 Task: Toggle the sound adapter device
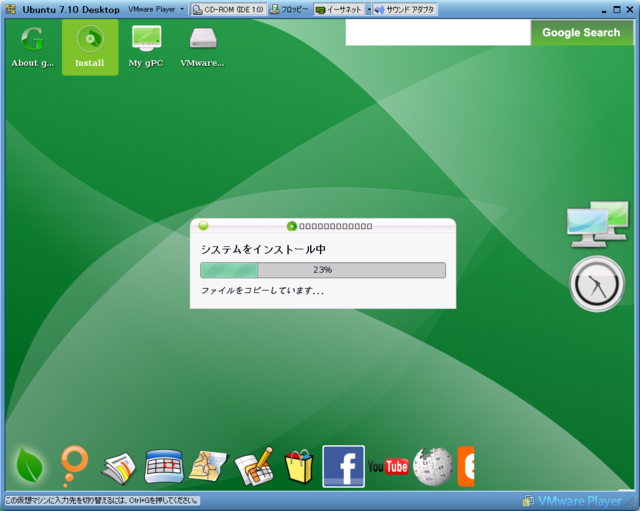tap(404, 9)
